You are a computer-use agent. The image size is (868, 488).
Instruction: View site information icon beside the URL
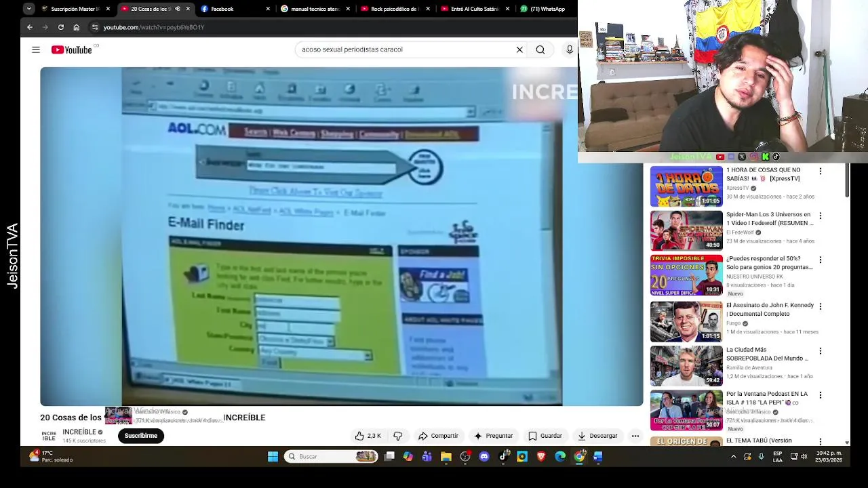[x=95, y=27]
